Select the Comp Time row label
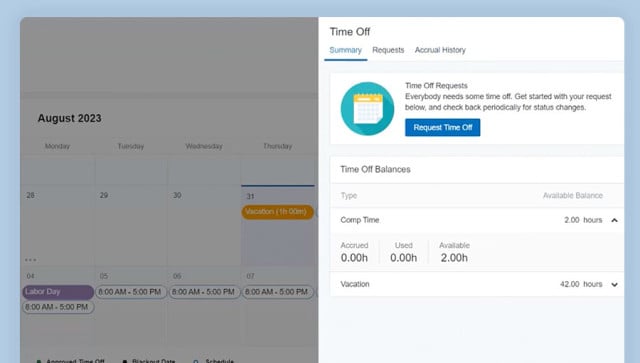Screen dimensions: 640x363 coord(360,220)
